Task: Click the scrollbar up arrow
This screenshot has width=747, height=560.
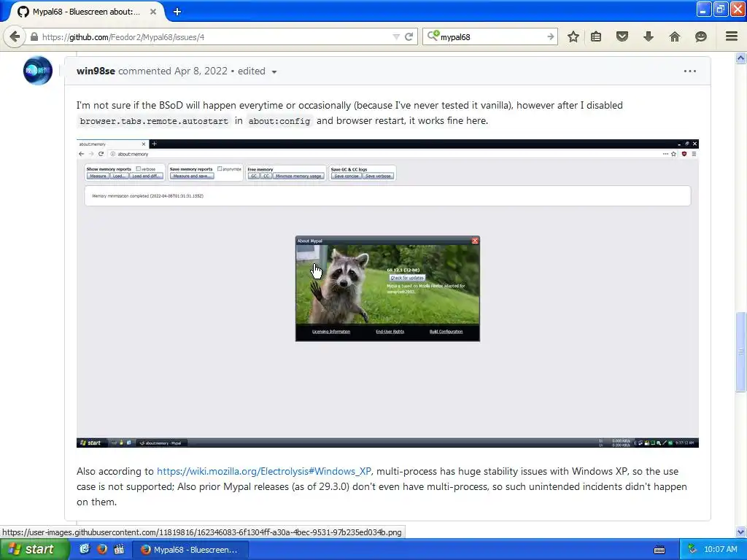Action: coord(741,58)
